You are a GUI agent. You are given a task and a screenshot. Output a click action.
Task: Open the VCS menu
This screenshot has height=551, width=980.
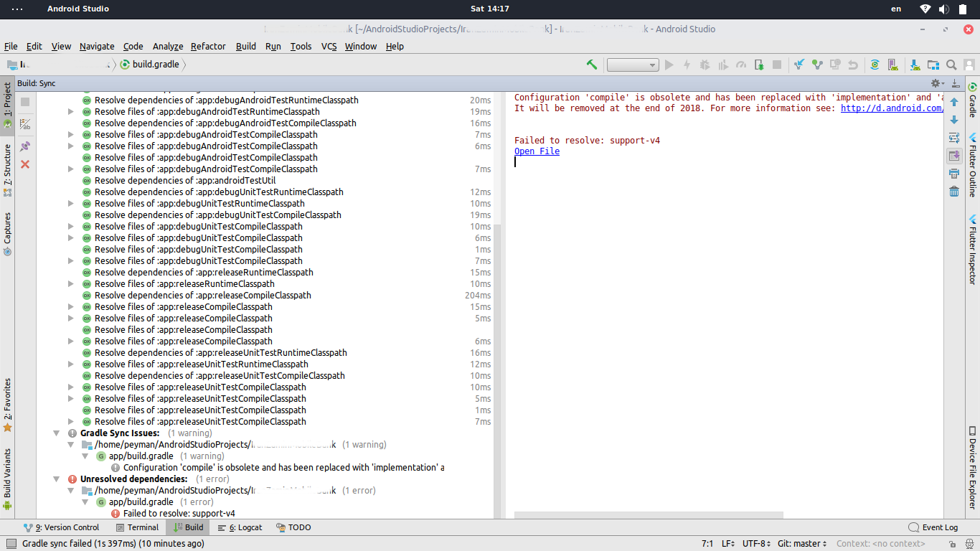coord(329,46)
